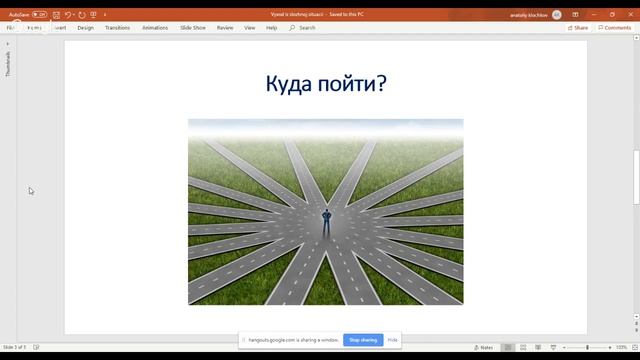Switch to Reading View icon
The width and height of the screenshot is (640, 360).
point(538,347)
